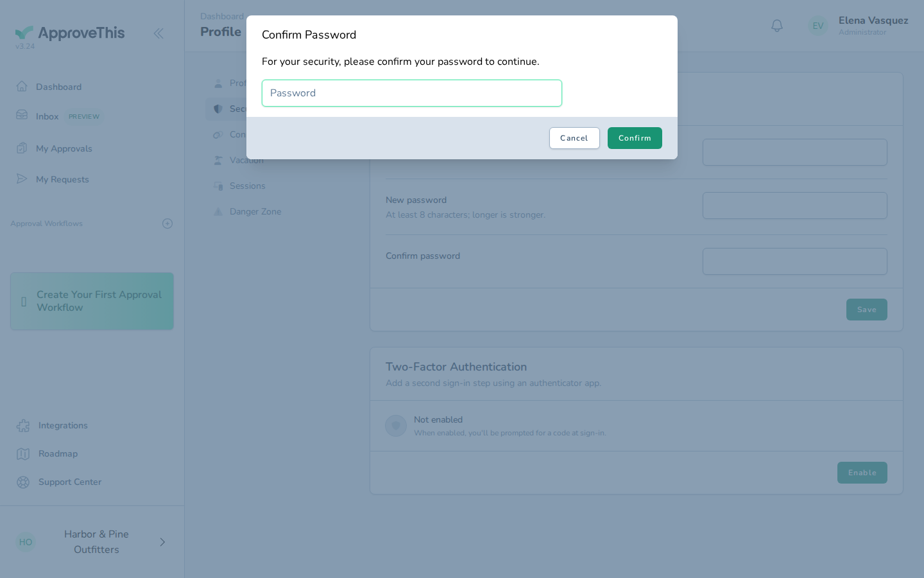Click the Dashboard home icon in sidebar
Image resolution: width=924 pixels, height=578 pixels.
tap(22, 86)
